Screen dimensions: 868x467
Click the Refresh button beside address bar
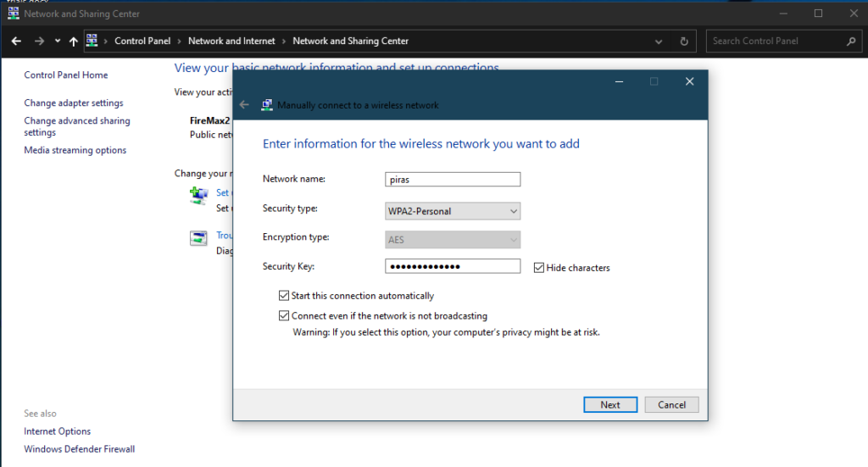pyautogui.click(x=684, y=41)
